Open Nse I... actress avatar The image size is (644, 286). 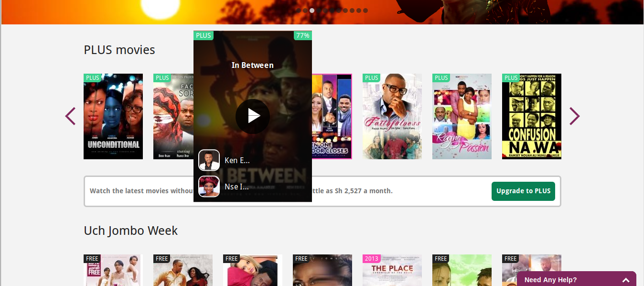[209, 187]
